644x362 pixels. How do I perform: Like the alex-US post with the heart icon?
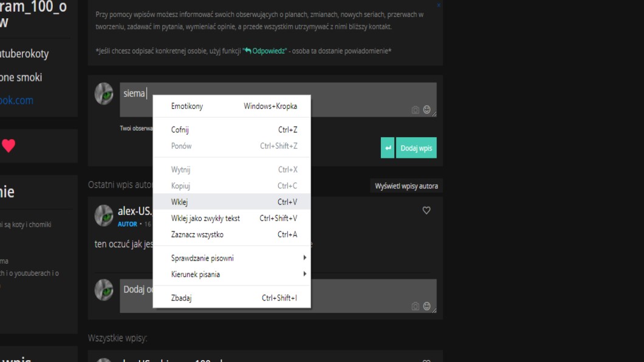coord(426,211)
